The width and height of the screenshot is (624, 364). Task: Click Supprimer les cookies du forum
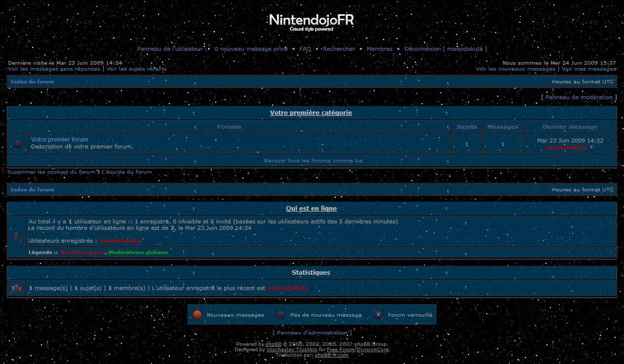(51, 172)
